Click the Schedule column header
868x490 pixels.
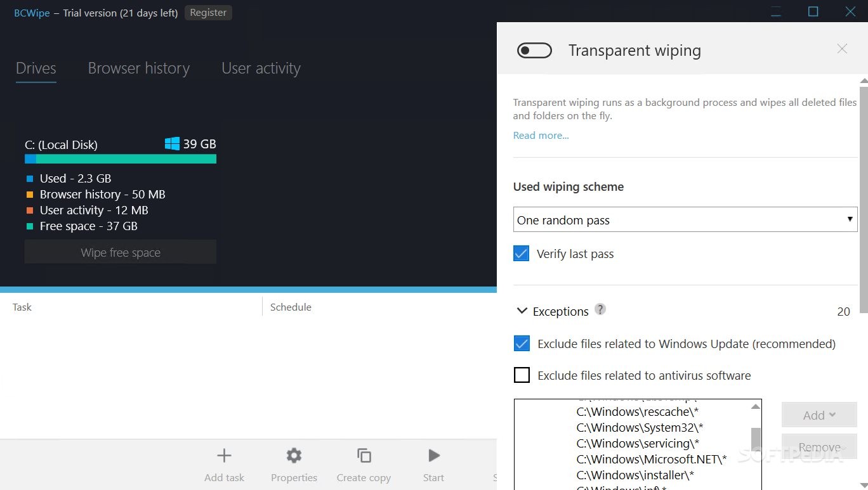(291, 307)
